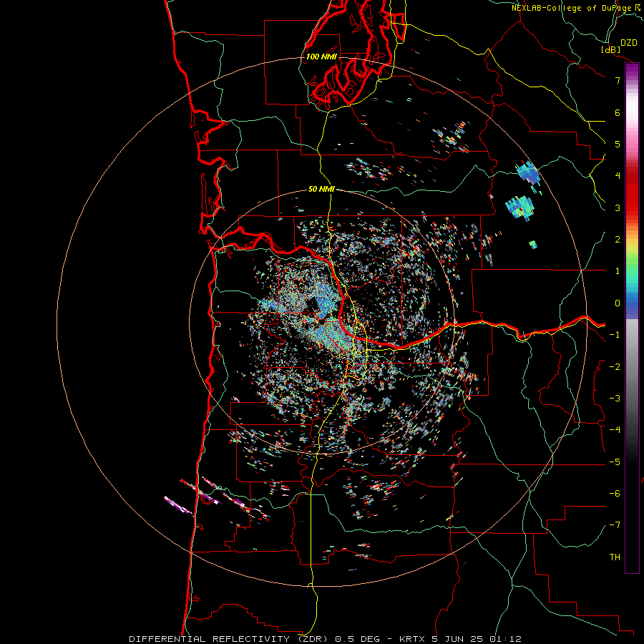Click the 0.5 DEG elevation text in caption

pos(357,639)
